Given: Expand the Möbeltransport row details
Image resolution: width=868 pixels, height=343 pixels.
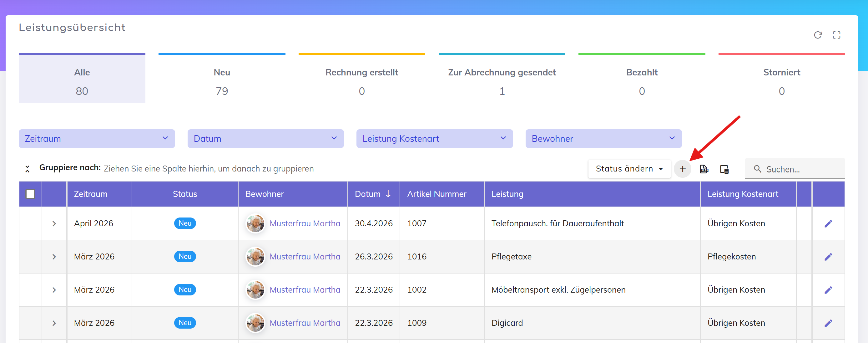Looking at the screenshot, I should coord(54,290).
